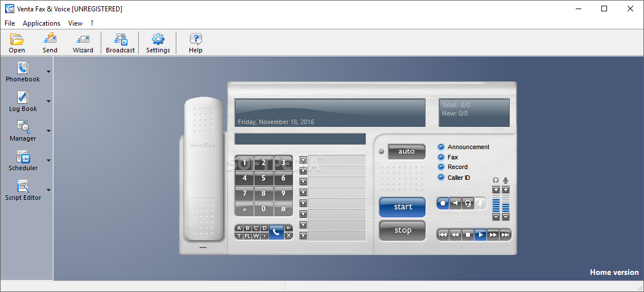Image resolution: width=644 pixels, height=292 pixels.
Task: Open the Manager sidebar icon
Action: (x=23, y=126)
